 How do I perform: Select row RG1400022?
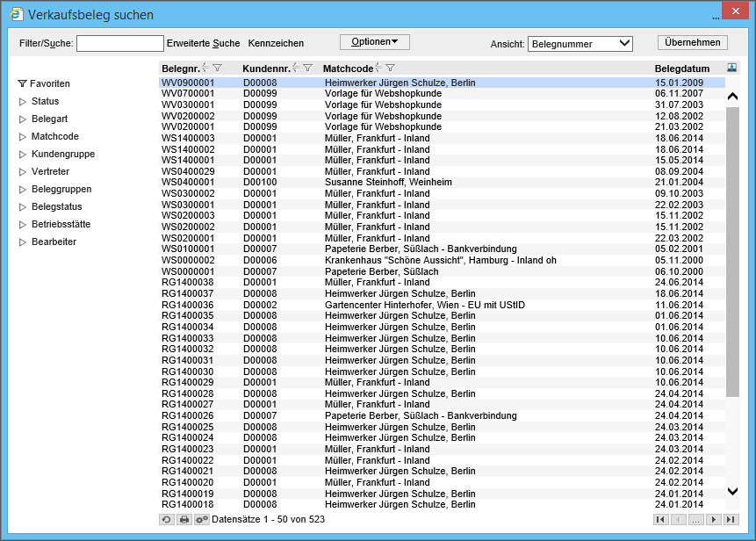pyautogui.click(x=443, y=460)
